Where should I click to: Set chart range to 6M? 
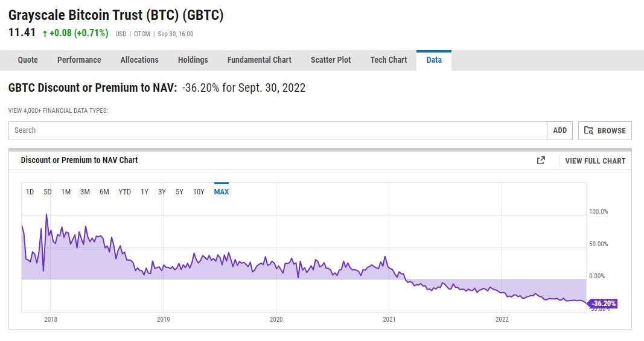coord(104,192)
